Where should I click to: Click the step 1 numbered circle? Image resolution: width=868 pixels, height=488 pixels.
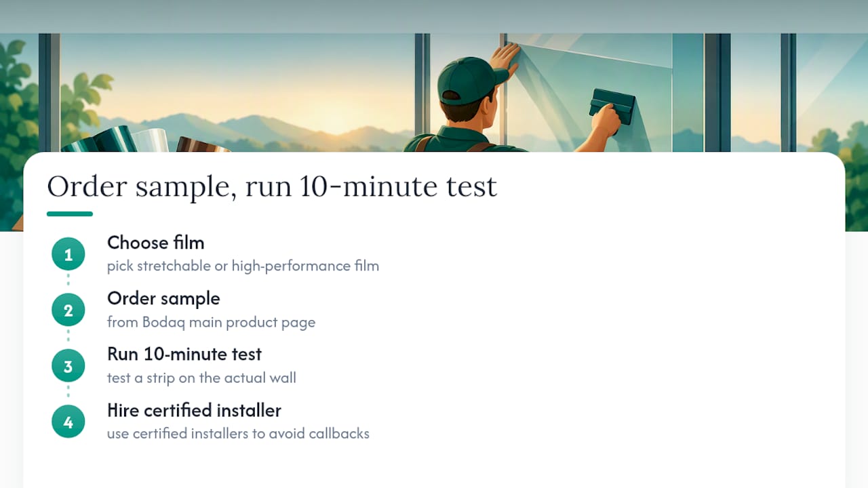click(68, 254)
